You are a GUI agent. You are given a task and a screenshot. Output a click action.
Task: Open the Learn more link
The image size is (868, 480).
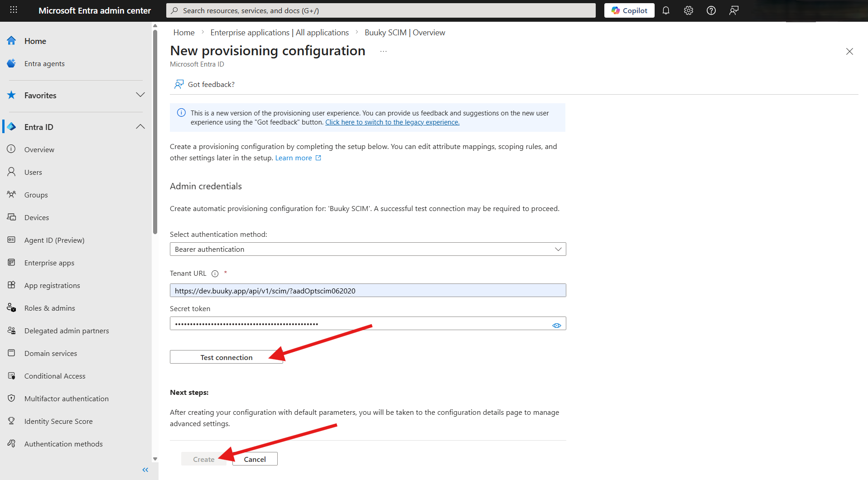pyautogui.click(x=294, y=158)
